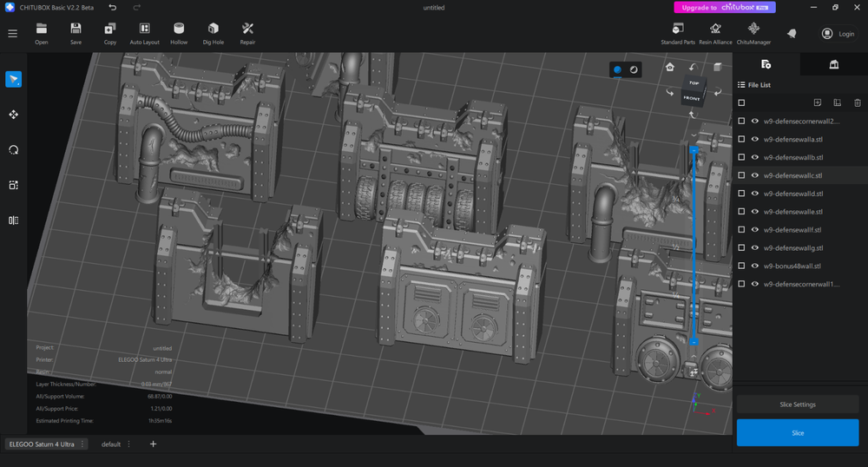This screenshot has height=467, width=868.
Task: Click the layout icon in File List header
Action: pos(837,103)
